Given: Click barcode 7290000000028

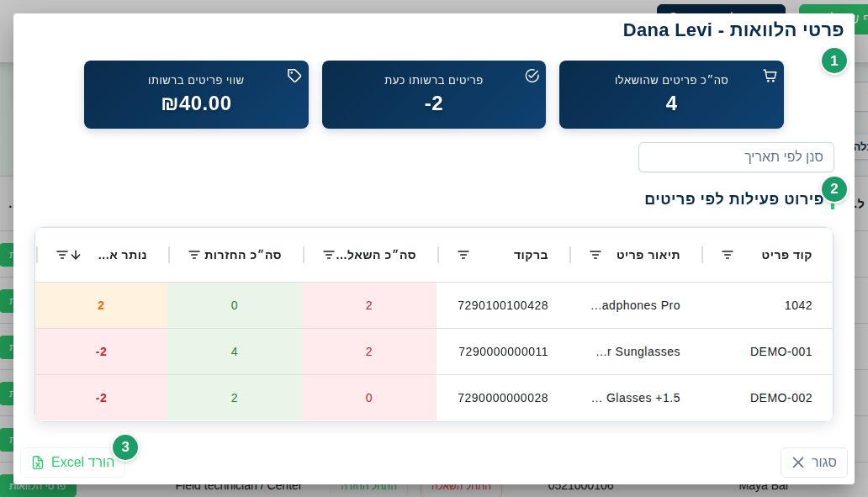Looking at the screenshot, I should (503, 398).
